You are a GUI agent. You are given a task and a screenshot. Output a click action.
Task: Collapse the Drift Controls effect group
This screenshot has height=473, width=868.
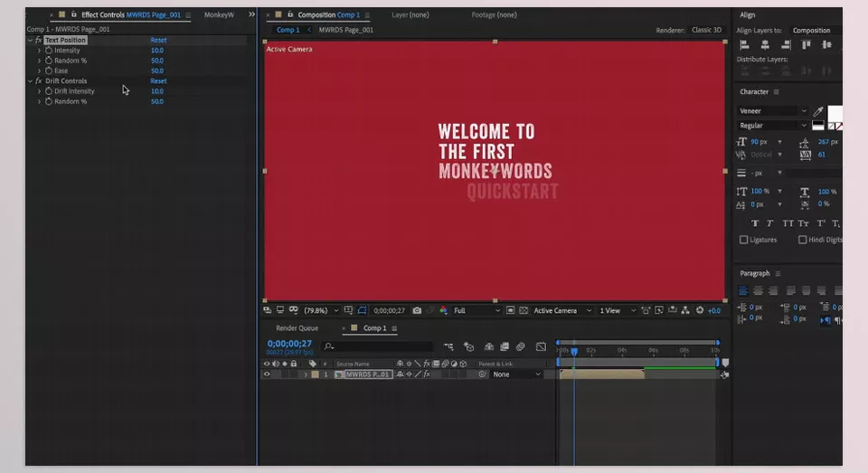tap(30, 80)
